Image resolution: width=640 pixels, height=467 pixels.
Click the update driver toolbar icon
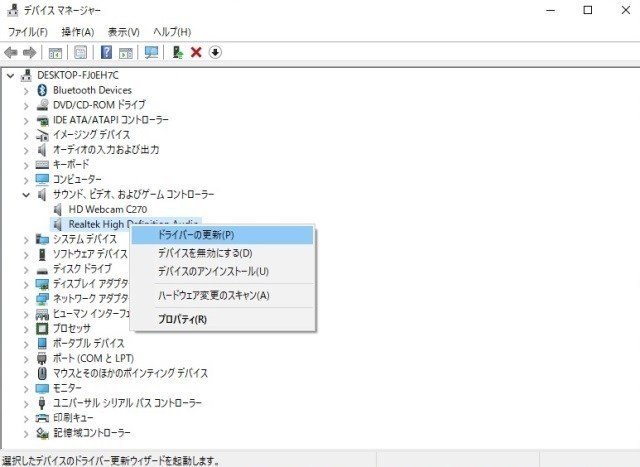click(x=178, y=52)
